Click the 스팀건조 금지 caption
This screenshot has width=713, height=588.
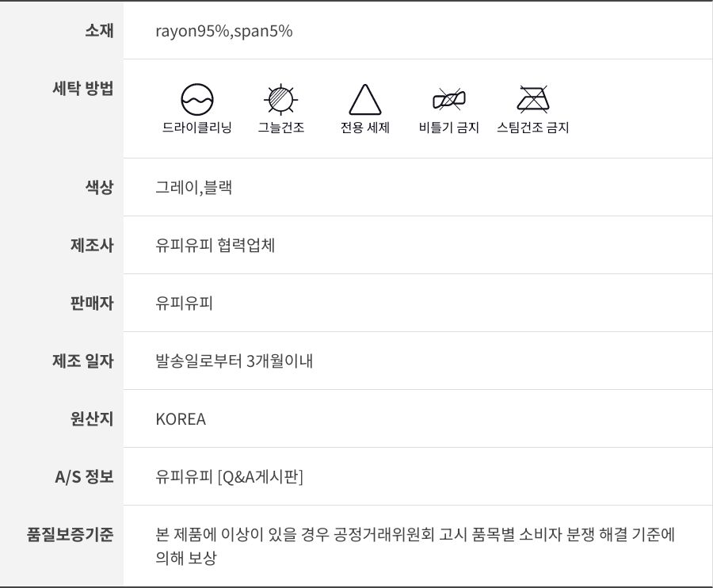533,128
